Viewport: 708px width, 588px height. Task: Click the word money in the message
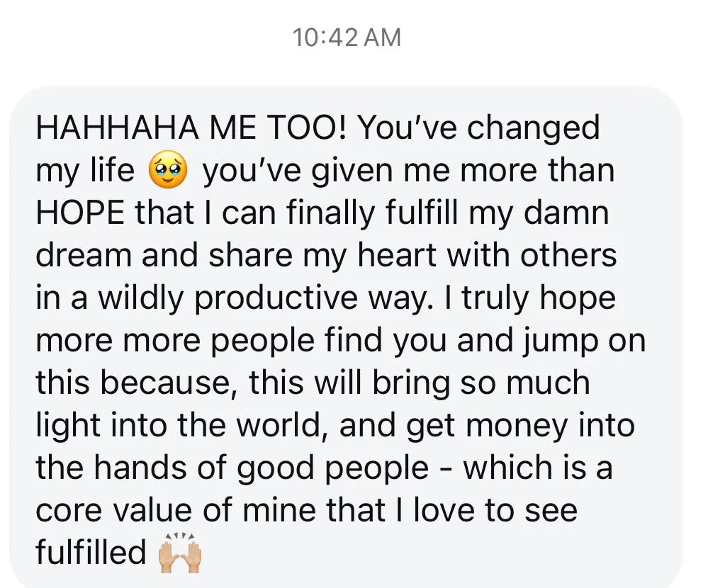click(x=516, y=427)
